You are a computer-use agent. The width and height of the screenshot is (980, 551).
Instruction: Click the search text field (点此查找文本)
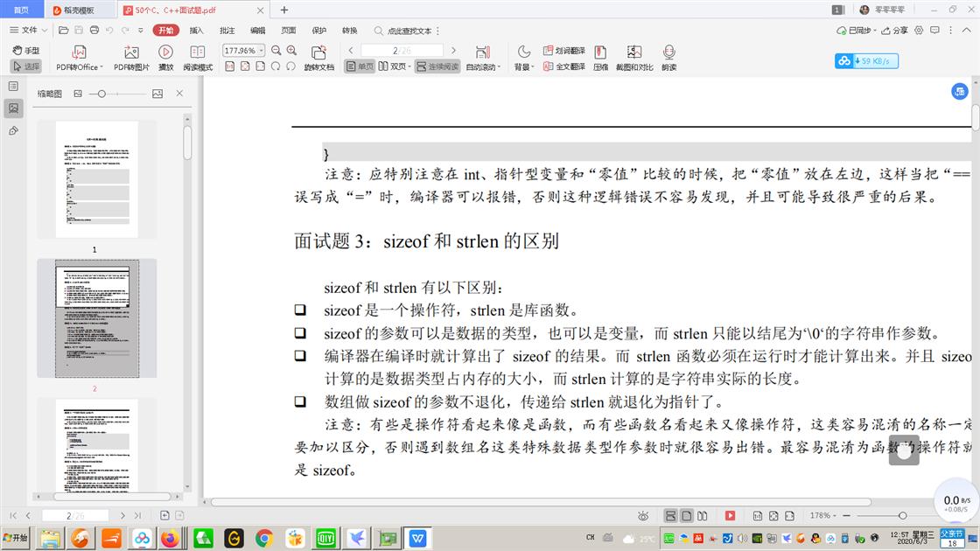click(x=409, y=30)
